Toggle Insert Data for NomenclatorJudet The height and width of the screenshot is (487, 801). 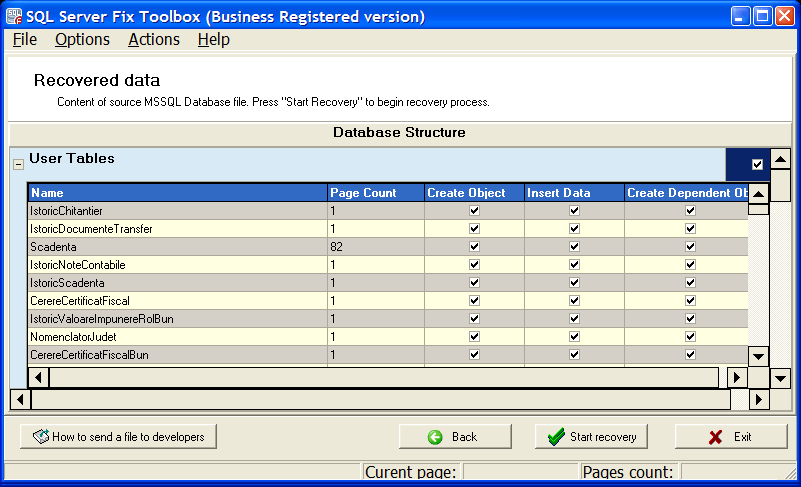tap(574, 336)
